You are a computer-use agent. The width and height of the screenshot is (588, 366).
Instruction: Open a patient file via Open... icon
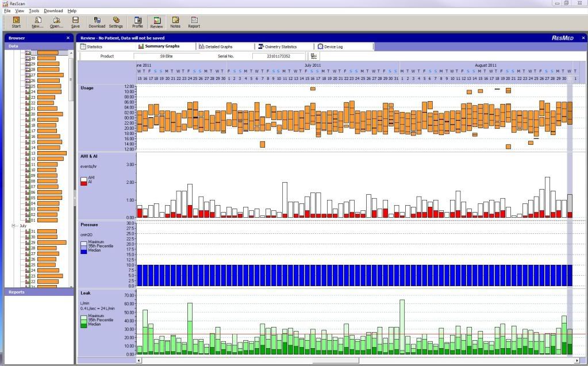click(x=56, y=22)
